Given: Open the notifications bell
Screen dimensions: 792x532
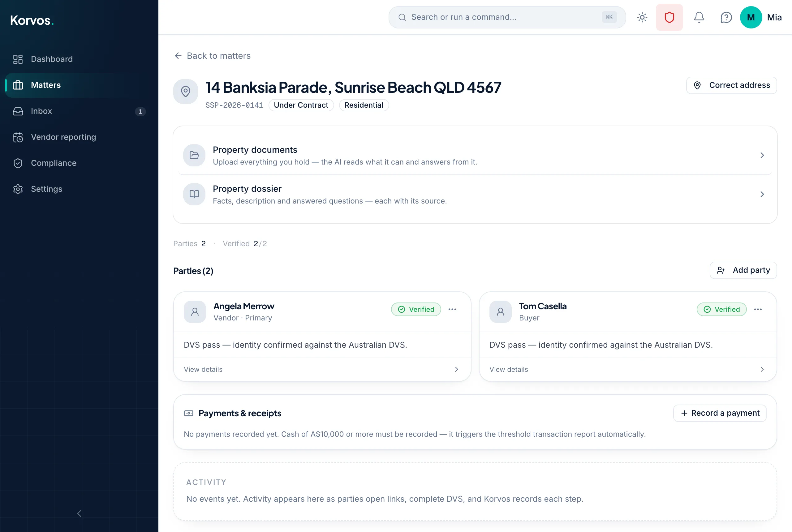Looking at the screenshot, I should (699, 17).
